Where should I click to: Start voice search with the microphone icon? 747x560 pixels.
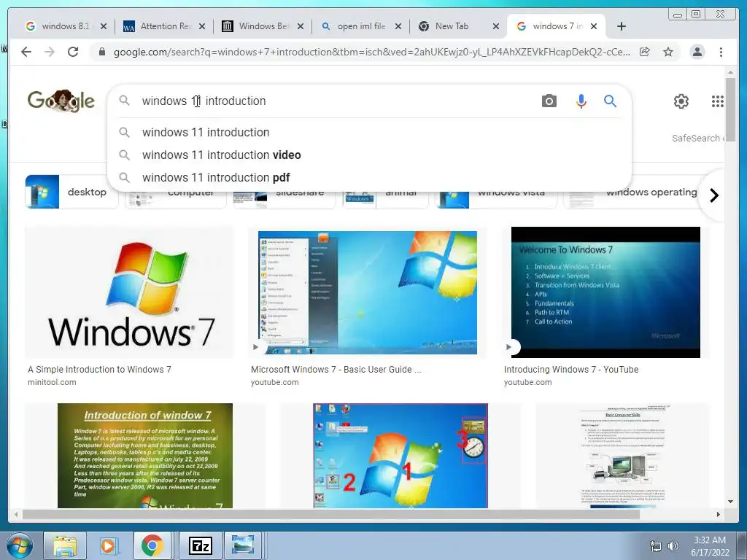pos(581,101)
